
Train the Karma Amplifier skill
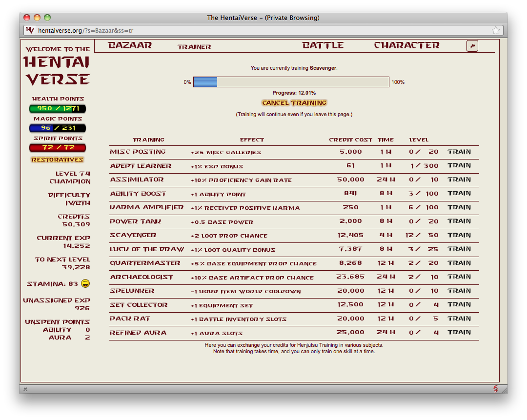459,208
